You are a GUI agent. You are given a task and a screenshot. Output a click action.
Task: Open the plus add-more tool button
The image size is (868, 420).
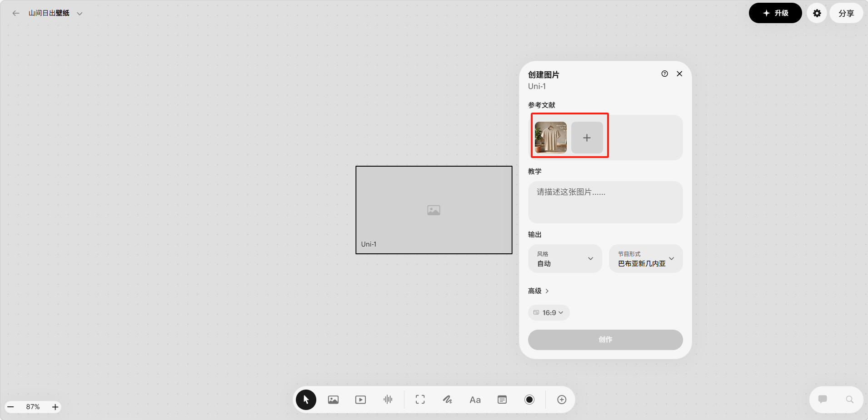click(x=562, y=400)
